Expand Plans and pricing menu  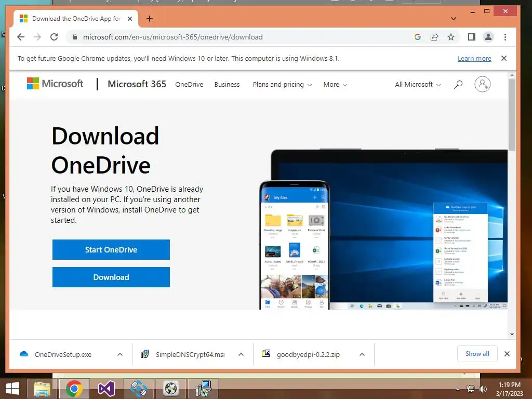click(282, 85)
